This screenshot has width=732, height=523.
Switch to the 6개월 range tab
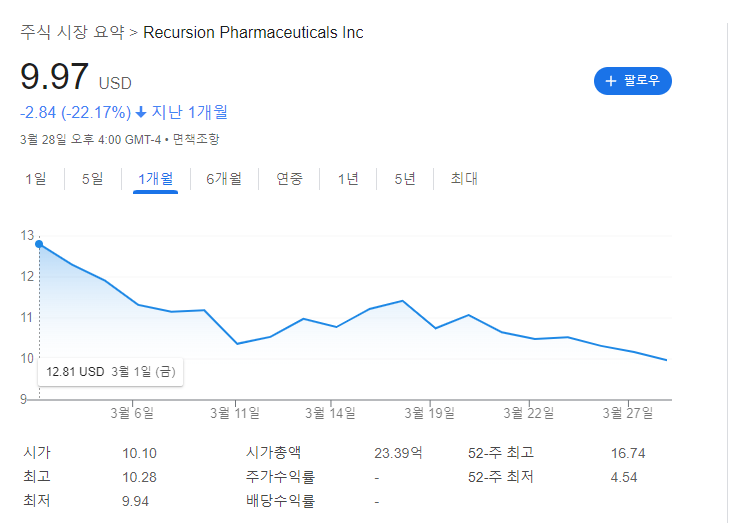click(224, 178)
